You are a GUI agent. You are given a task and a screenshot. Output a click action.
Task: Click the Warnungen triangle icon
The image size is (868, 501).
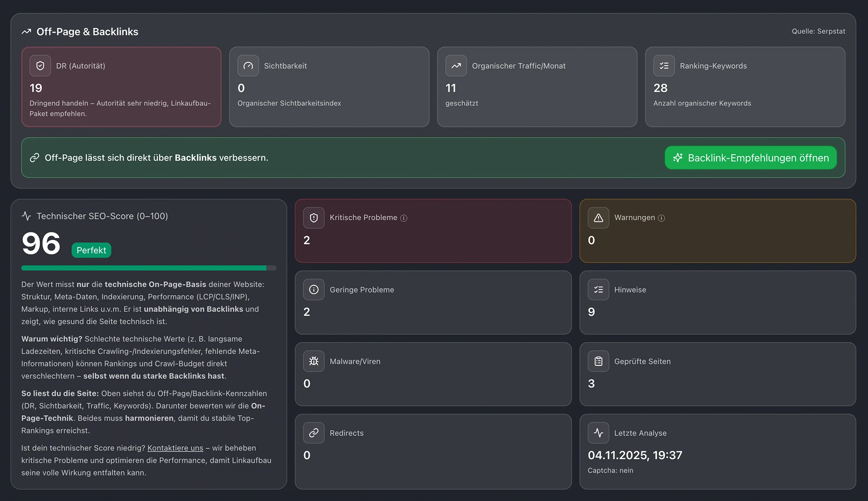599,218
